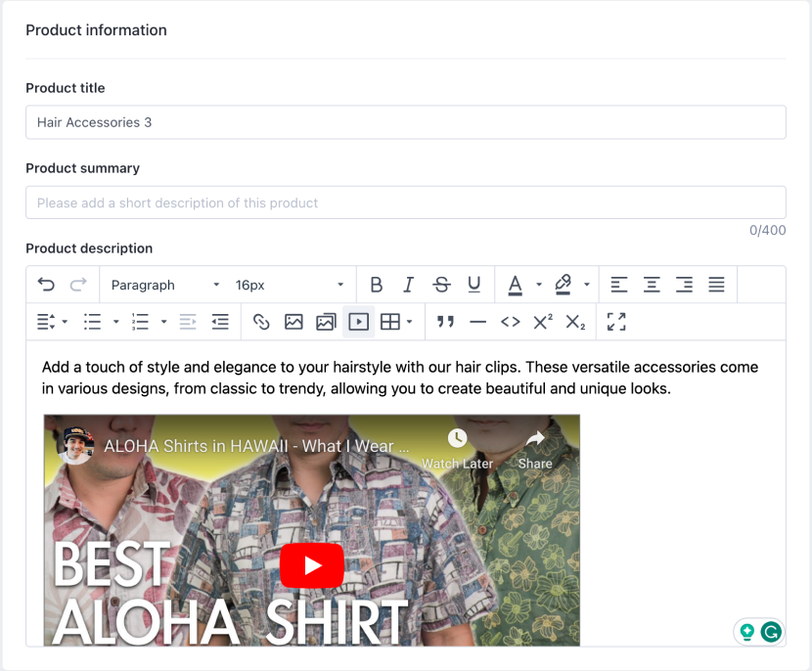Open the image gallery inserter

click(x=326, y=322)
